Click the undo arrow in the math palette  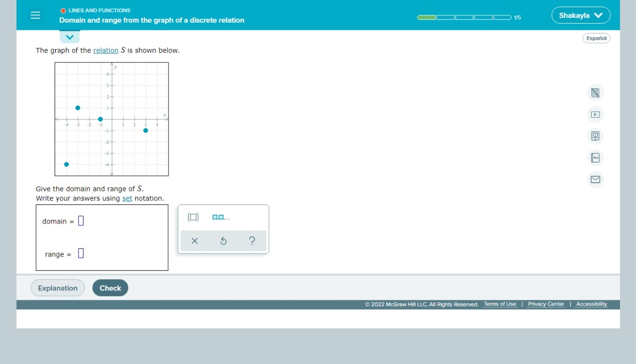coord(224,240)
